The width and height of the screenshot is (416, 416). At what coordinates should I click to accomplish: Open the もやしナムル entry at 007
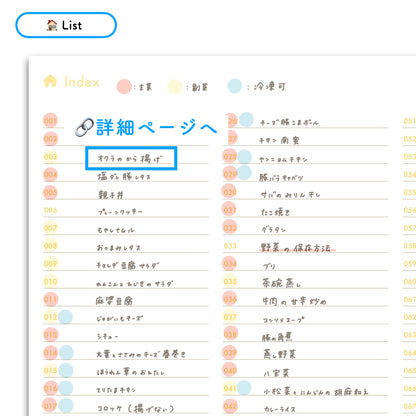(116, 230)
